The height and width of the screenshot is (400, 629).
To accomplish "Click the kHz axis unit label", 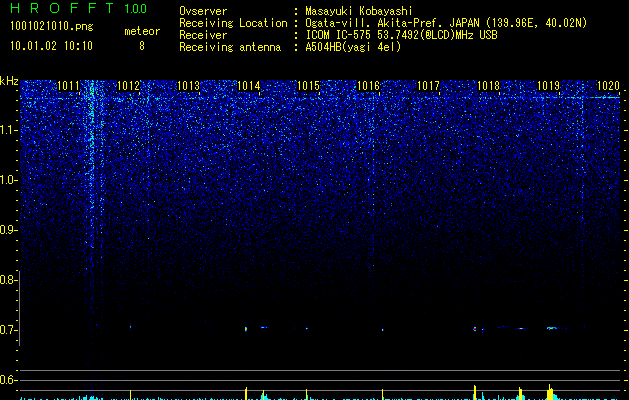I will [9, 81].
